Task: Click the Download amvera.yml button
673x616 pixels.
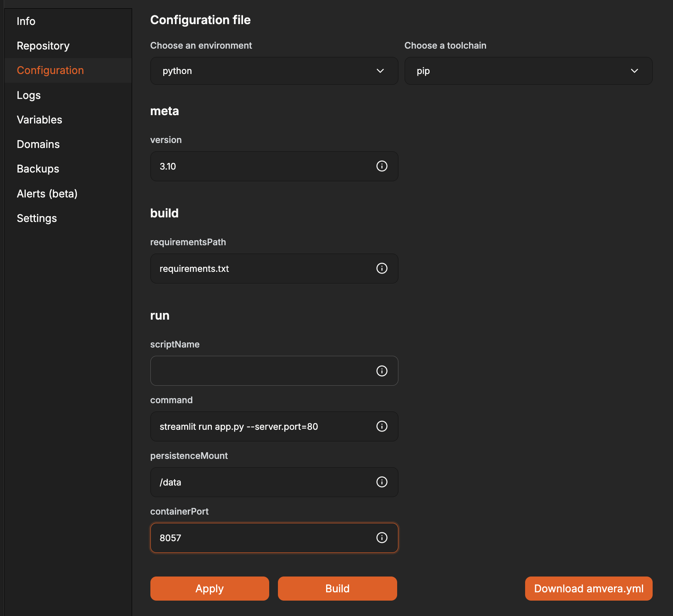Action: pyautogui.click(x=589, y=589)
